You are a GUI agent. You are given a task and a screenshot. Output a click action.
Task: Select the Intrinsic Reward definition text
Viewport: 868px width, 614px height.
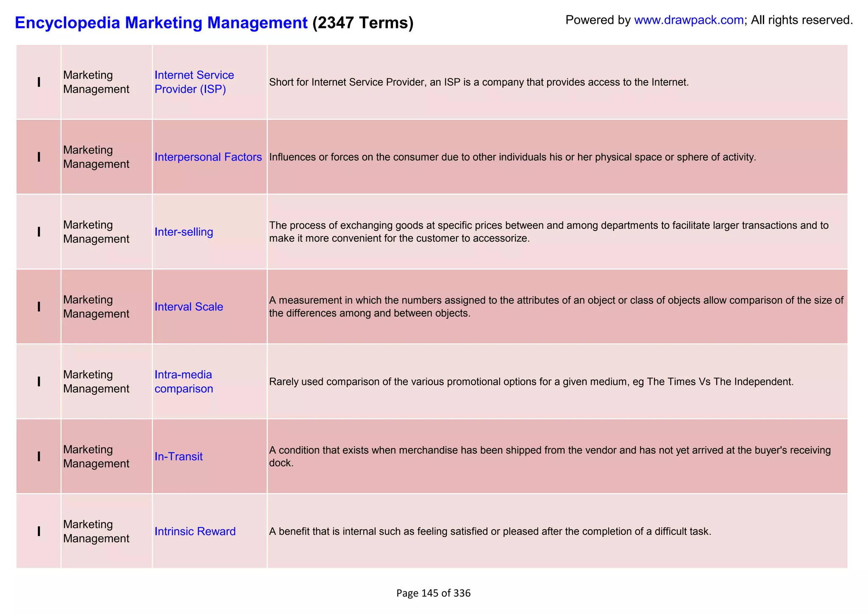[490, 531]
